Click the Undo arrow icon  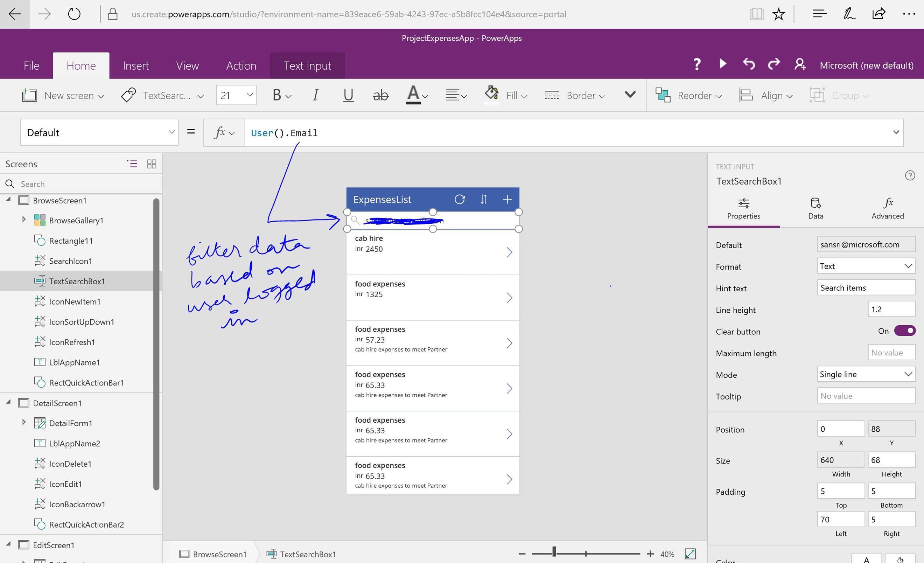(x=749, y=64)
